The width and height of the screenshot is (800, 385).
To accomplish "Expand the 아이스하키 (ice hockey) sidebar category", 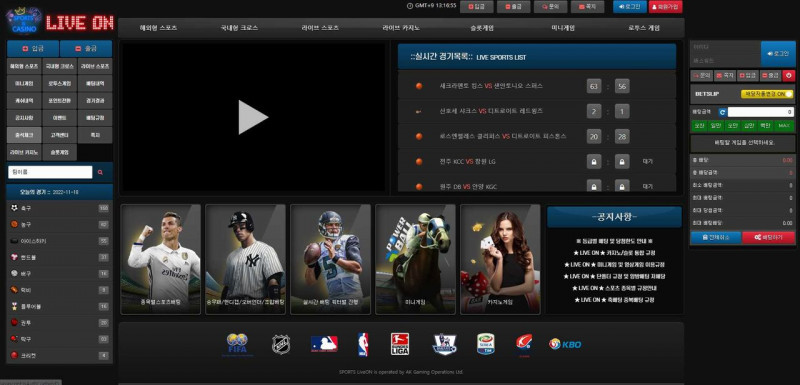I will coord(59,241).
